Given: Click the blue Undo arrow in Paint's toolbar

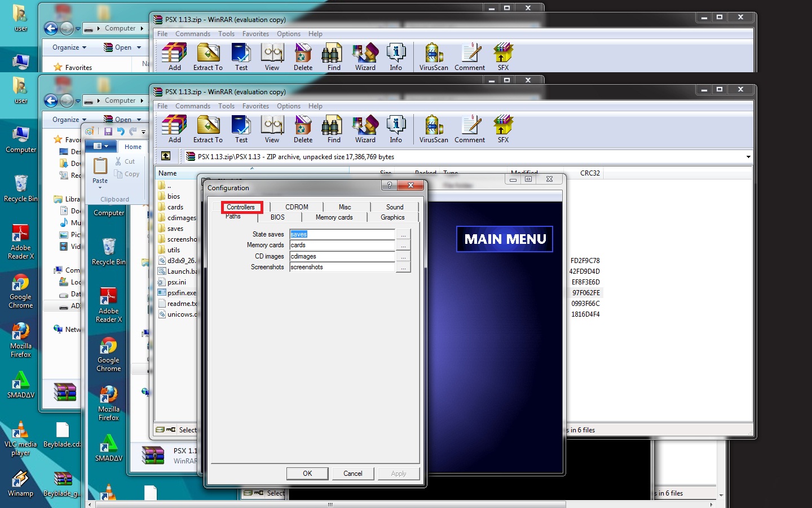Looking at the screenshot, I should click(121, 132).
